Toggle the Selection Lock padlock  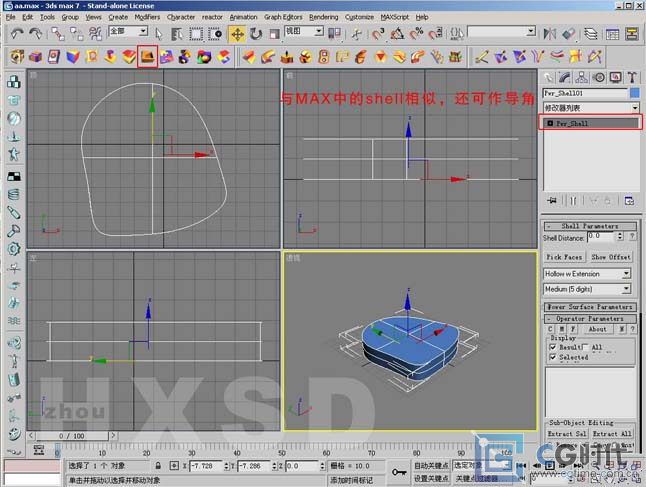158,466
